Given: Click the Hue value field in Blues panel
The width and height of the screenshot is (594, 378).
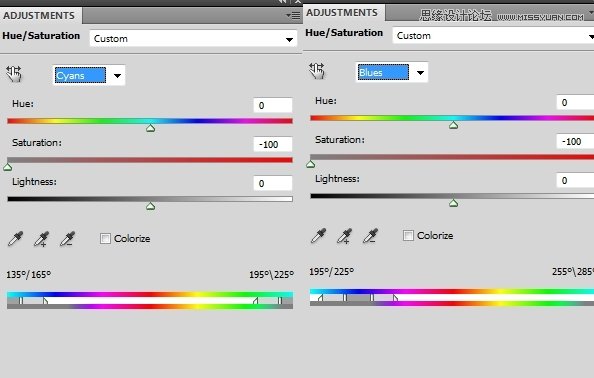Looking at the screenshot, I should [575, 102].
